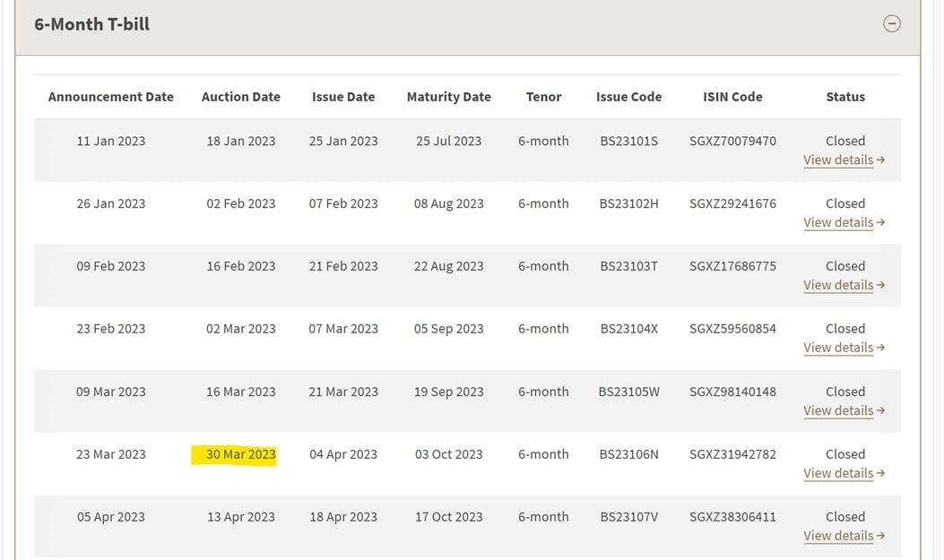
Task: Click the 6-Month T-bill heading
Action: point(92,24)
